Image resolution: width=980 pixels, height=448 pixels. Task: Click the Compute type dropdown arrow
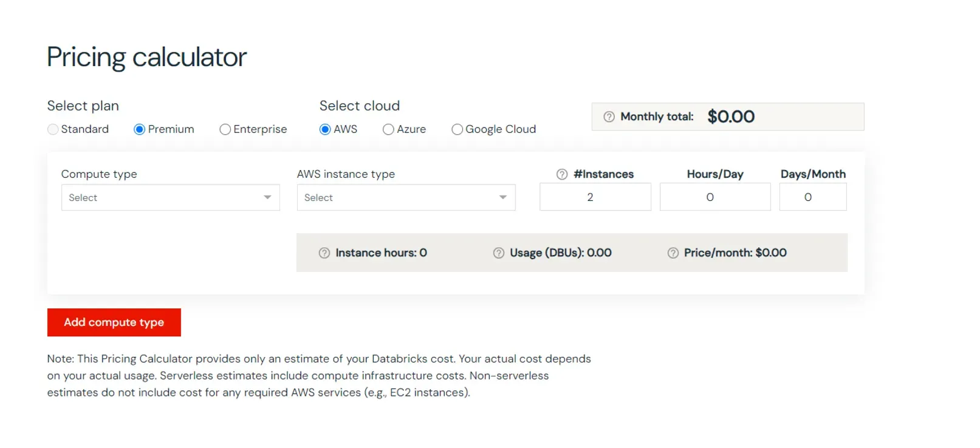click(267, 198)
